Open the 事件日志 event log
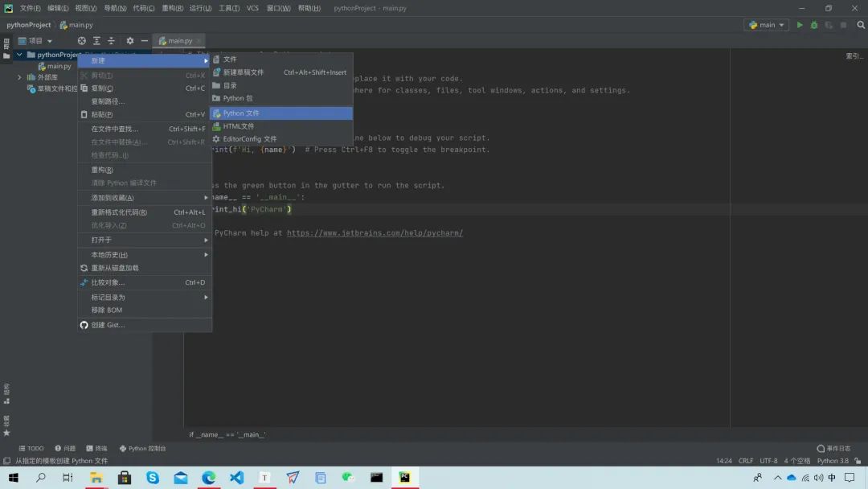The height and width of the screenshot is (489, 868). coord(833,449)
